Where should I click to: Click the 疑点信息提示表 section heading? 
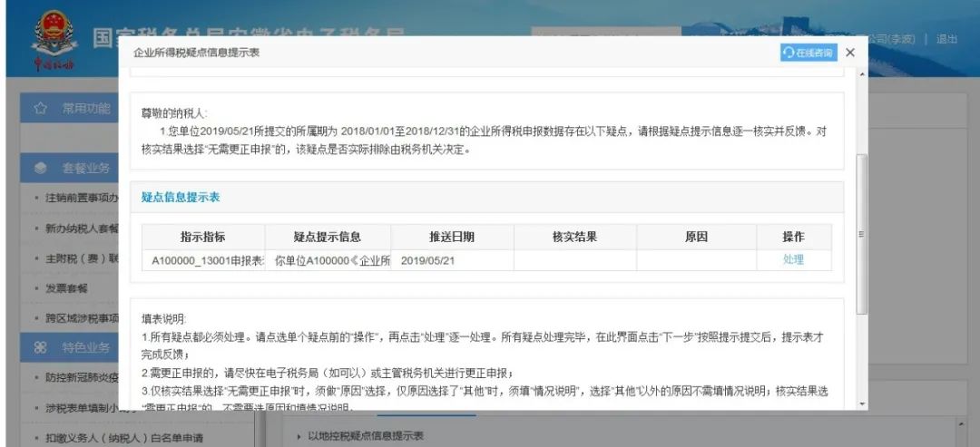(181, 198)
